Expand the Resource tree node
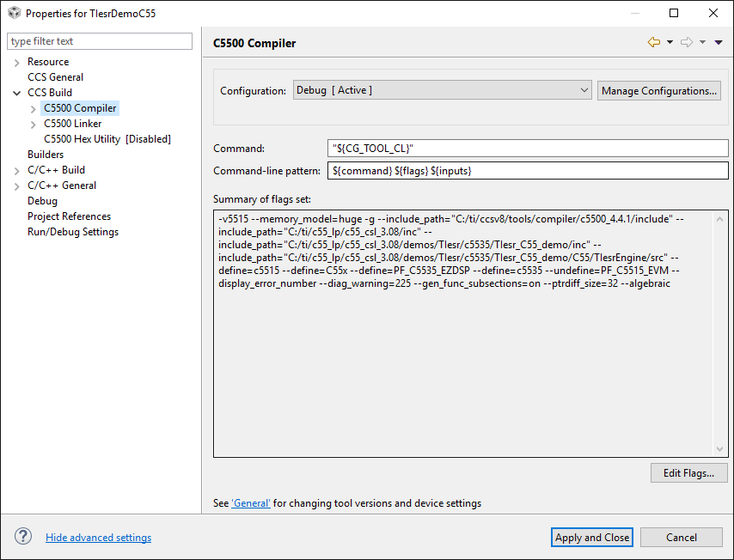 [17, 62]
